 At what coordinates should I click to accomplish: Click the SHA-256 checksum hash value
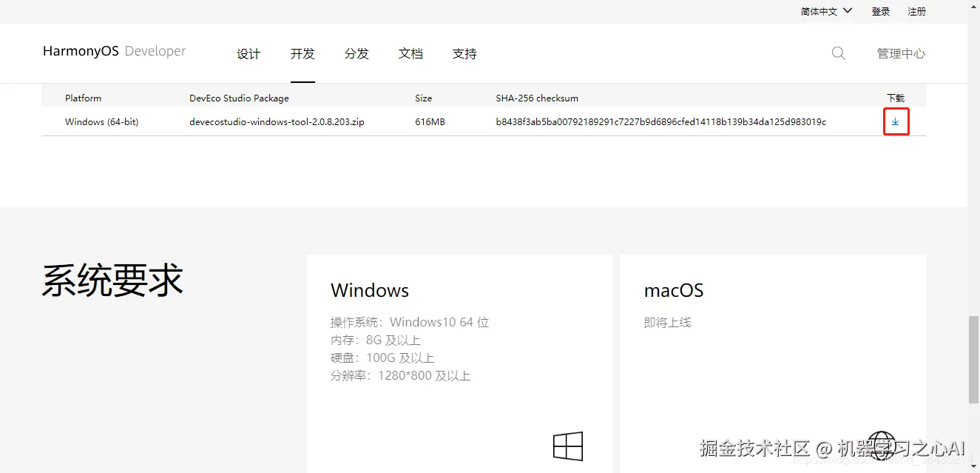(660, 121)
